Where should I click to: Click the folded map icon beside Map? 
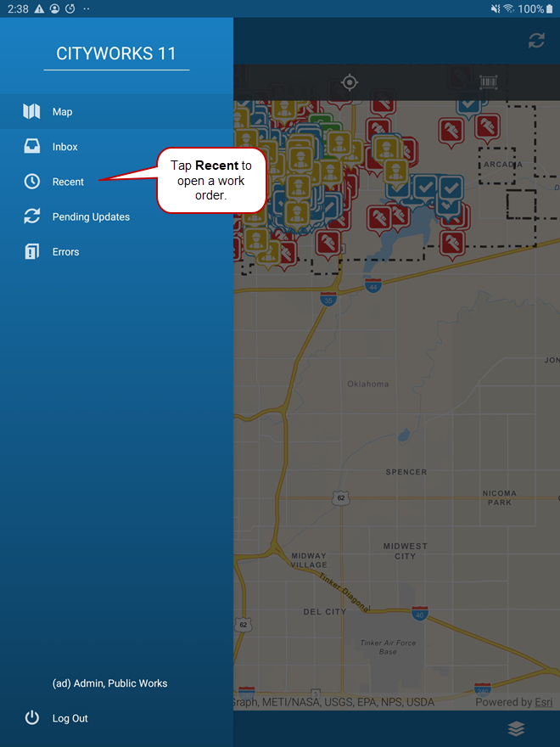pos(31,112)
